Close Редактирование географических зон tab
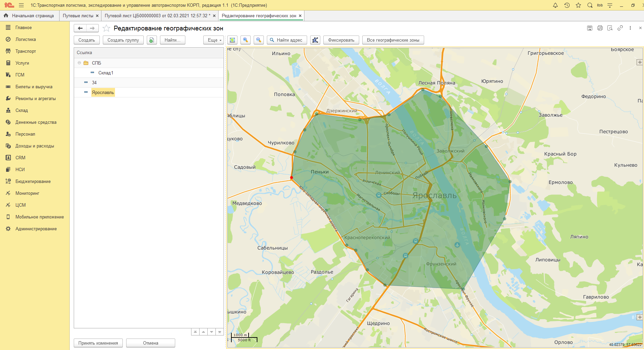This screenshot has width=644, height=350. tap(300, 16)
